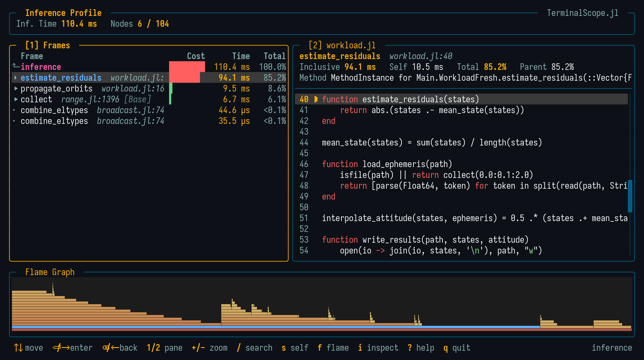This screenshot has height=360, width=644.
Task: Click the Method MethodInstance line
Action: [466, 78]
